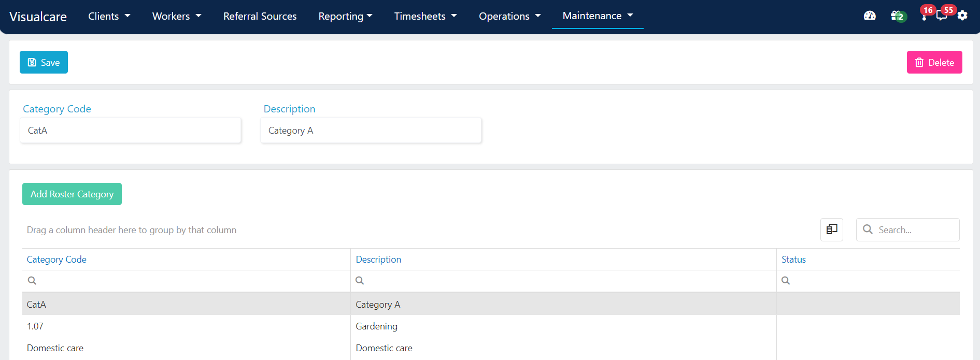Open the settings gear icon
This screenshot has width=980, height=360.
click(962, 16)
